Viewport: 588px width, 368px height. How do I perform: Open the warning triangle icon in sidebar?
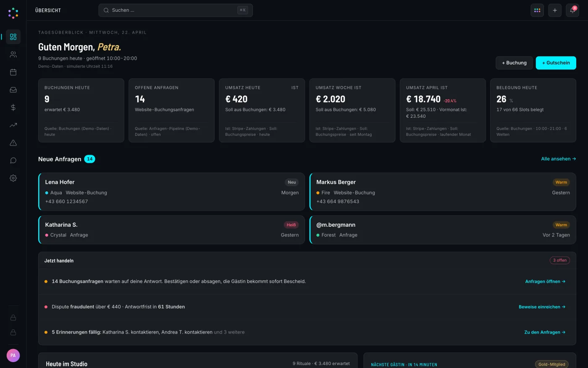click(x=13, y=143)
